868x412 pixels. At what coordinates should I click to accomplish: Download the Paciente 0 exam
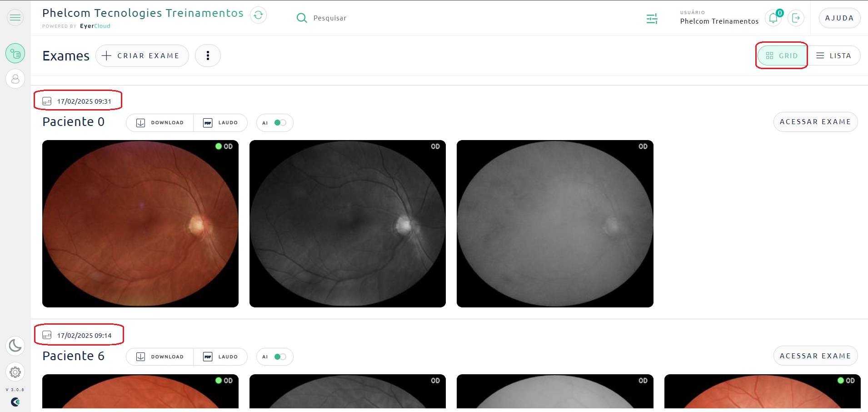point(160,123)
